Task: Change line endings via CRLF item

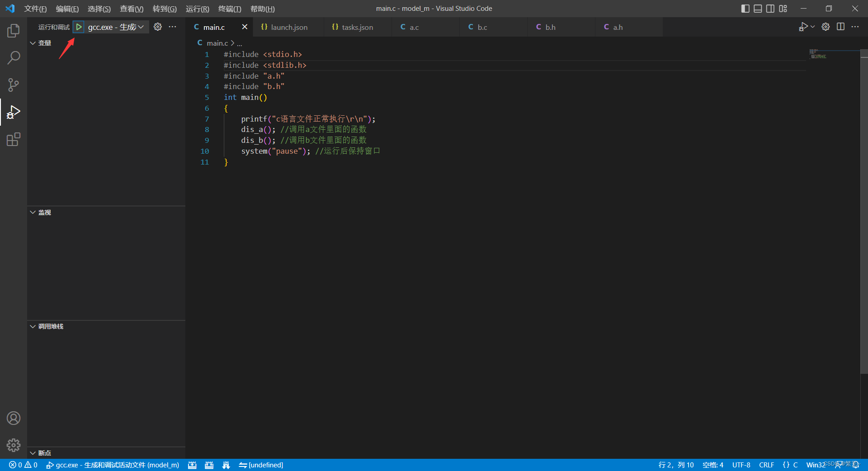Action: click(x=766, y=465)
